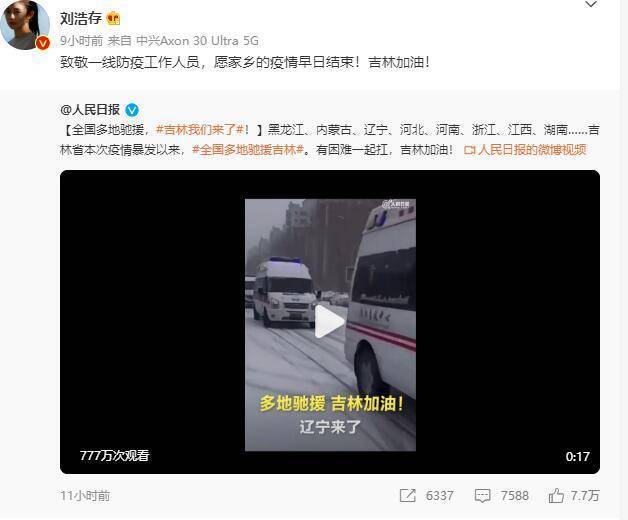Viewport: 628px width, 520px height.
Task: Open the @人民日报 account link
Action: (x=90, y=109)
